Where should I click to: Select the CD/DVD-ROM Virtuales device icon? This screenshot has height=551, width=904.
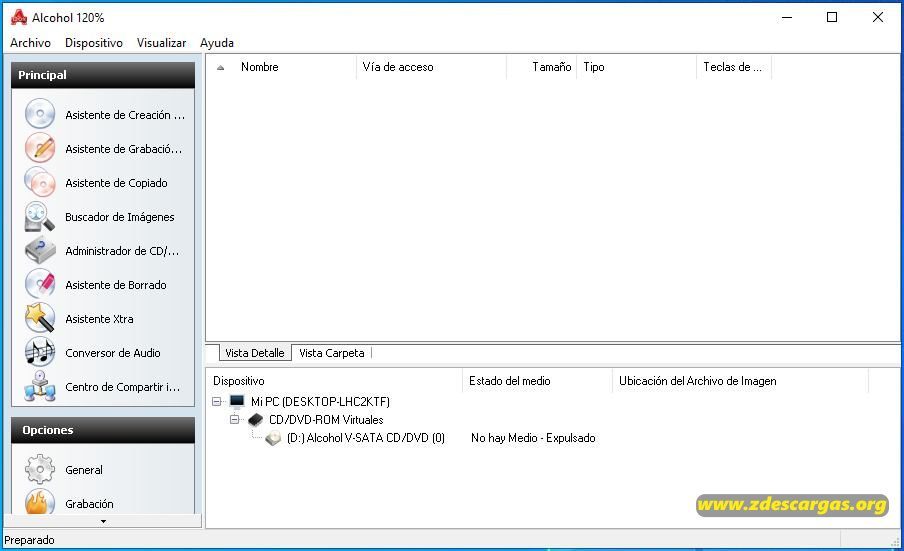coord(255,420)
